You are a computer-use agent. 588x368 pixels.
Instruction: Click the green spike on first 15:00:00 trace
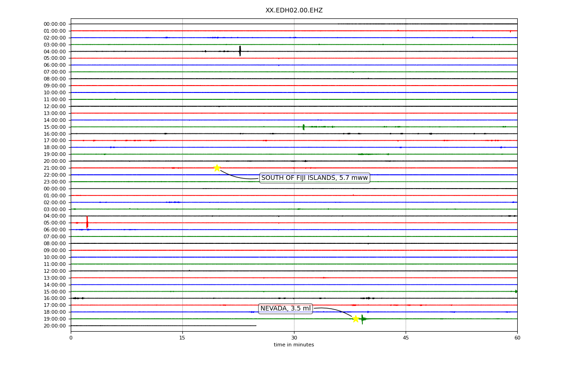304,127
